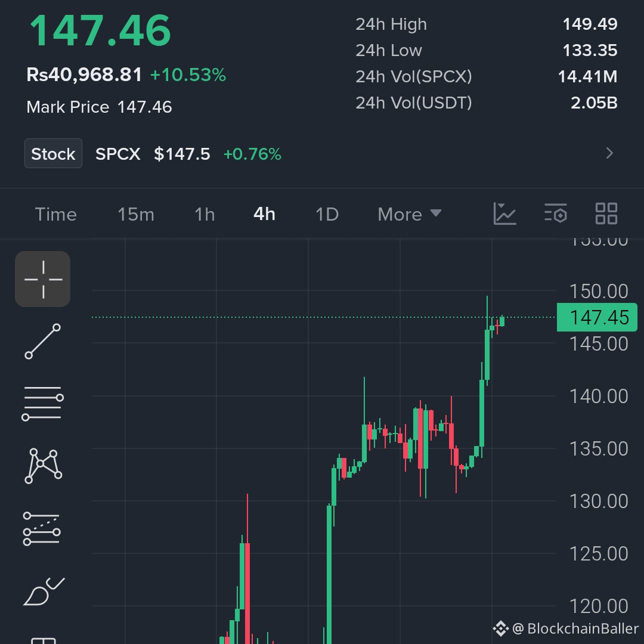644x644 pixels.
Task: Click the 24h Vol(USDT) value 2.05B
Action: pos(594,103)
